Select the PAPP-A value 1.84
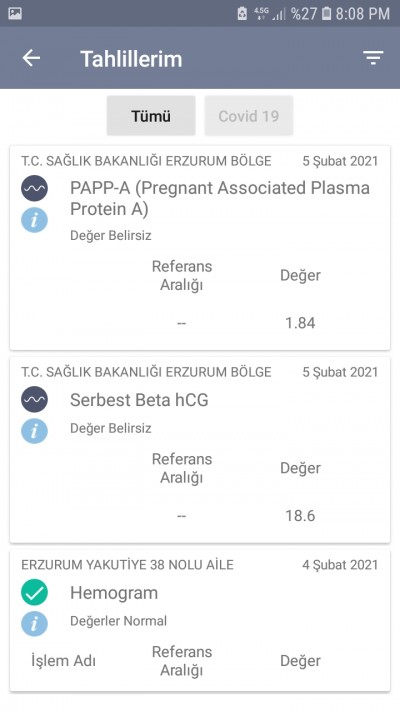Screen dimensions: 400x711 (300, 323)
